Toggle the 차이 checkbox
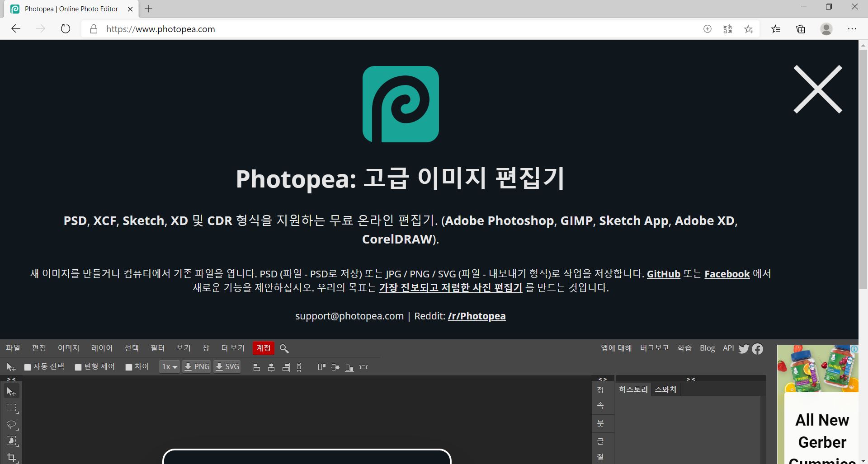 tap(129, 367)
